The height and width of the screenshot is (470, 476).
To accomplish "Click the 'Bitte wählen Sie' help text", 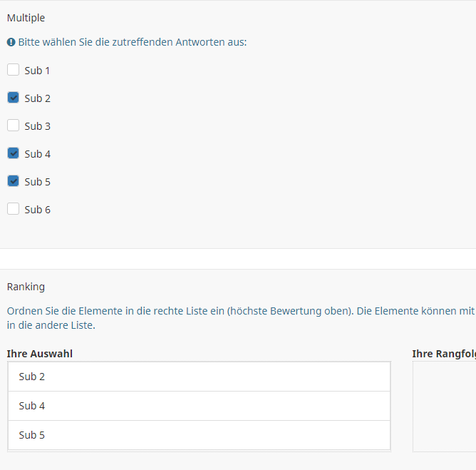I will point(132,43).
